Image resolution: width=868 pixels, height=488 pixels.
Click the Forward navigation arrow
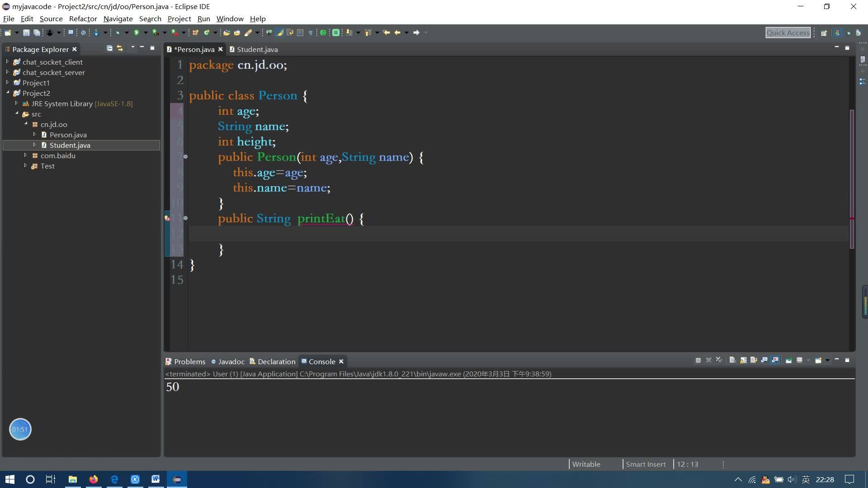(416, 33)
